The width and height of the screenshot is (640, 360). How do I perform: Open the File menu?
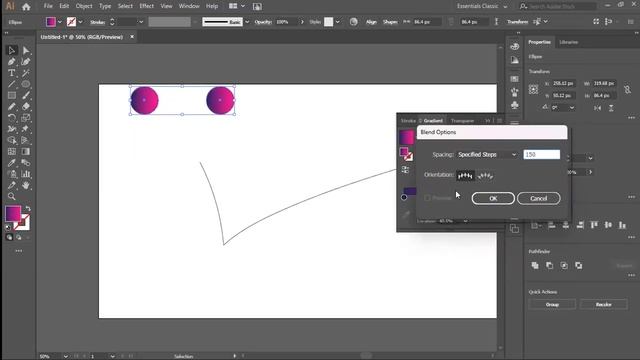click(48, 6)
